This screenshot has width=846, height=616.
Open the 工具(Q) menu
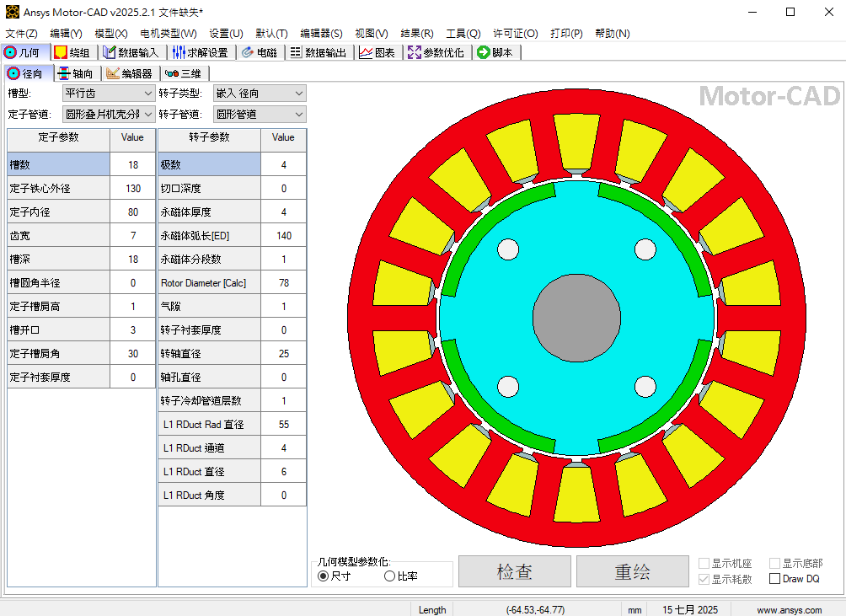click(463, 34)
